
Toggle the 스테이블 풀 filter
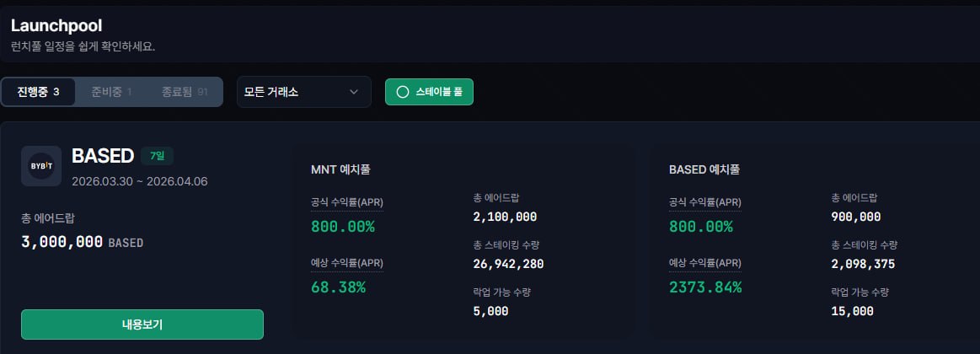(429, 92)
